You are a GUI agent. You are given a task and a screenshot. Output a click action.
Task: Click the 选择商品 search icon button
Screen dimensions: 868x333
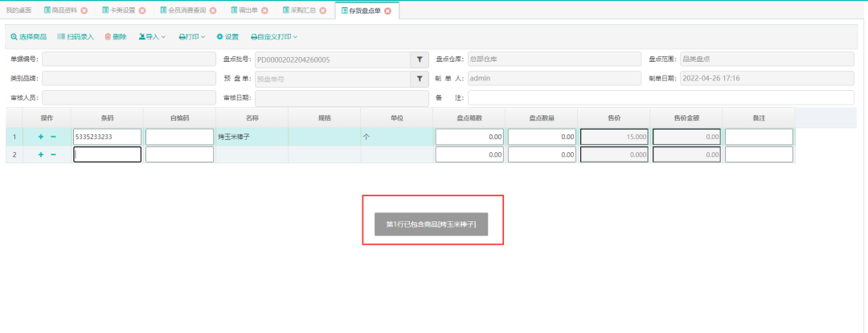click(x=28, y=37)
